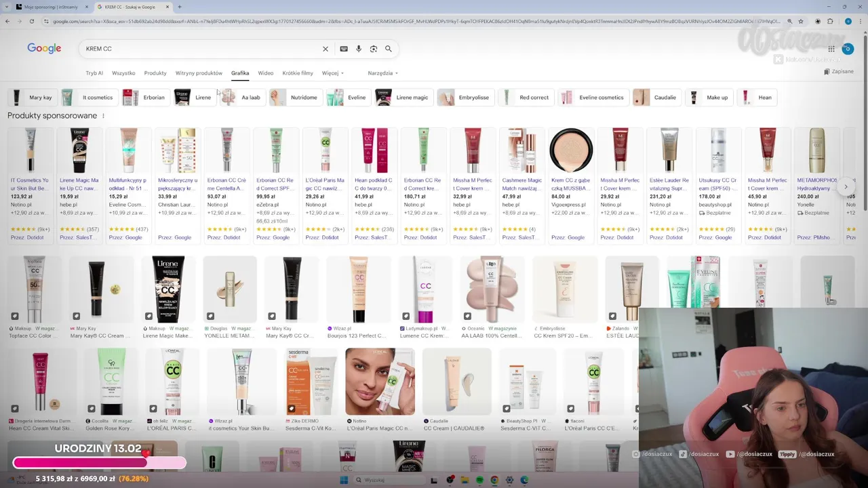Filter images by Embryolisse chip
Viewport: 868px width, 488px height.
coord(465,98)
